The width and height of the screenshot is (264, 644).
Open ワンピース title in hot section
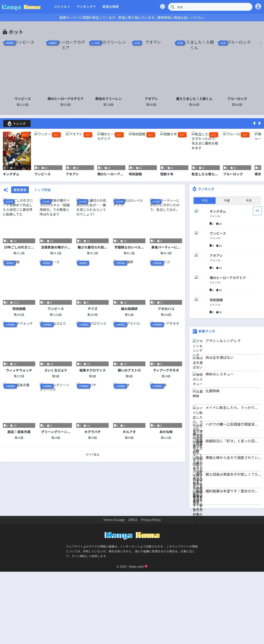22,99
